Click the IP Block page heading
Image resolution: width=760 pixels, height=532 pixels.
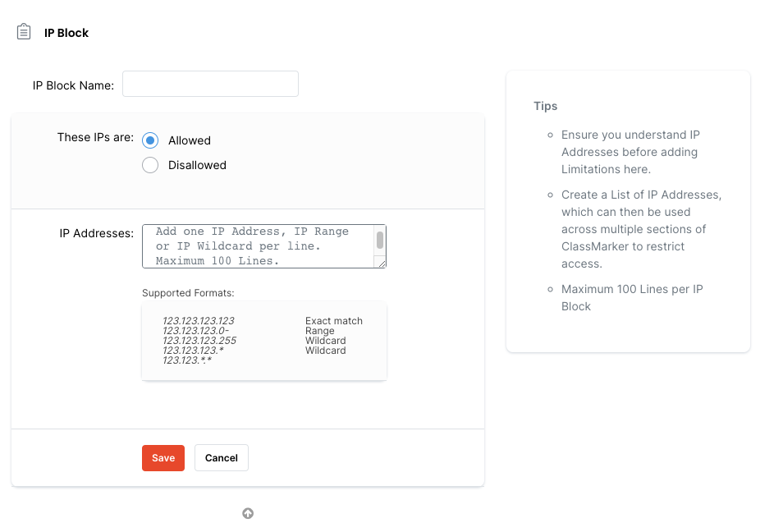[66, 33]
